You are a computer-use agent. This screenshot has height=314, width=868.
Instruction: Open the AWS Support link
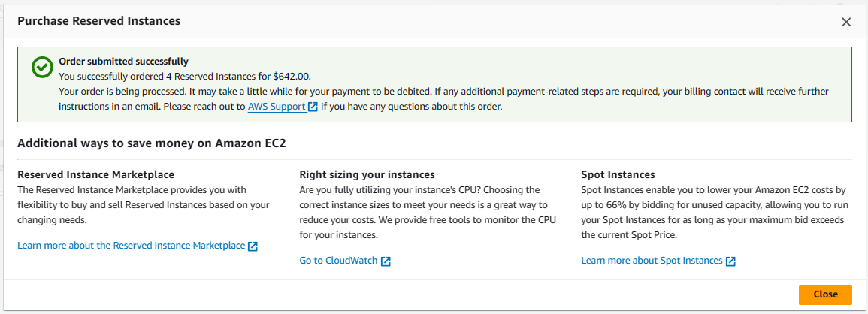tap(277, 107)
